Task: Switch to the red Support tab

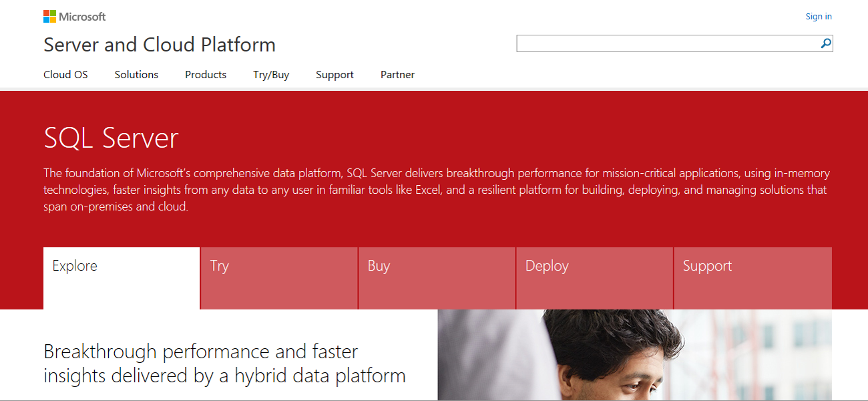Action: click(x=752, y=278)
